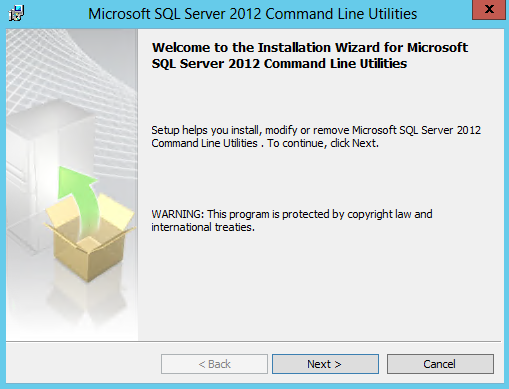The height and width of the screenshot is (389, 509).
Task: Click the 'To continue, click Next' sentence
Action: [323, 143]
